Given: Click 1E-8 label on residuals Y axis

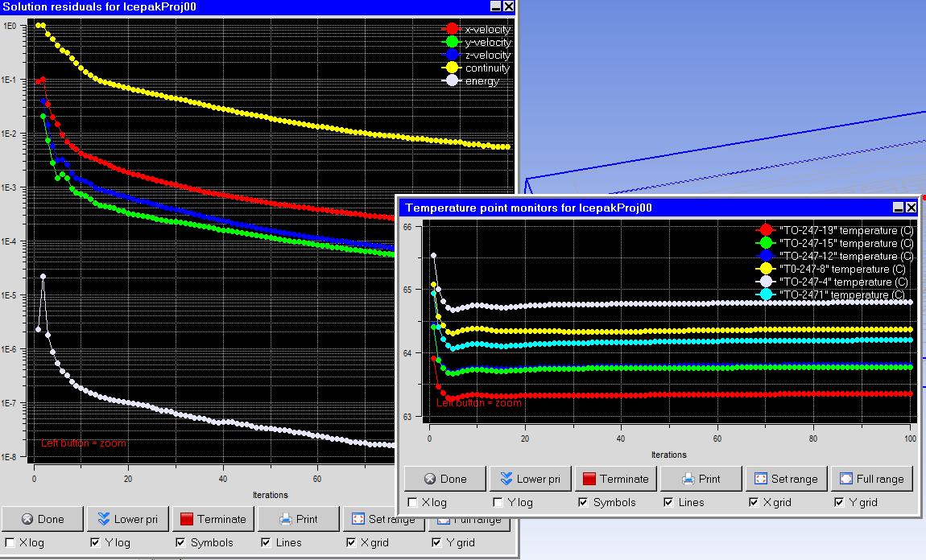Looking at the screenshot, I should tap(9, 457).
